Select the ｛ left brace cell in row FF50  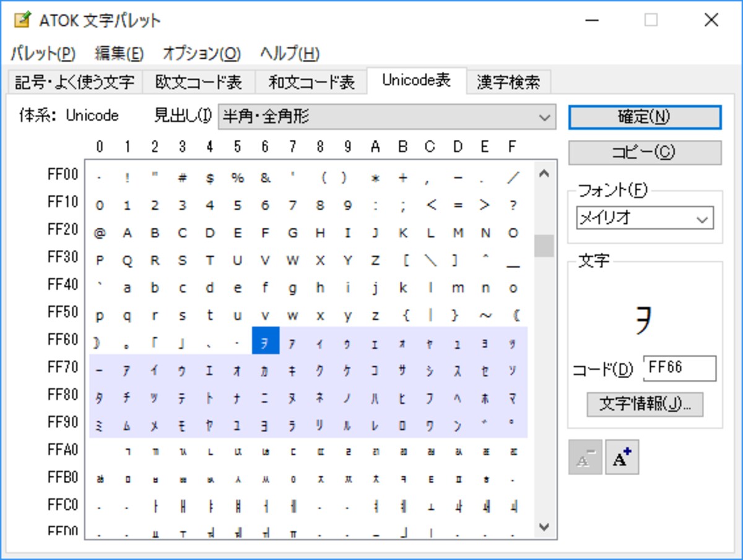click(406, 316)
